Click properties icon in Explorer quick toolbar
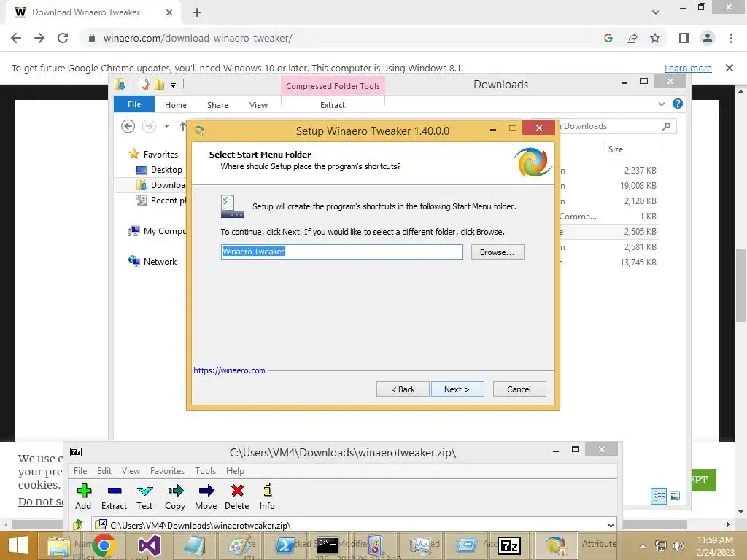 pos(144,85)
